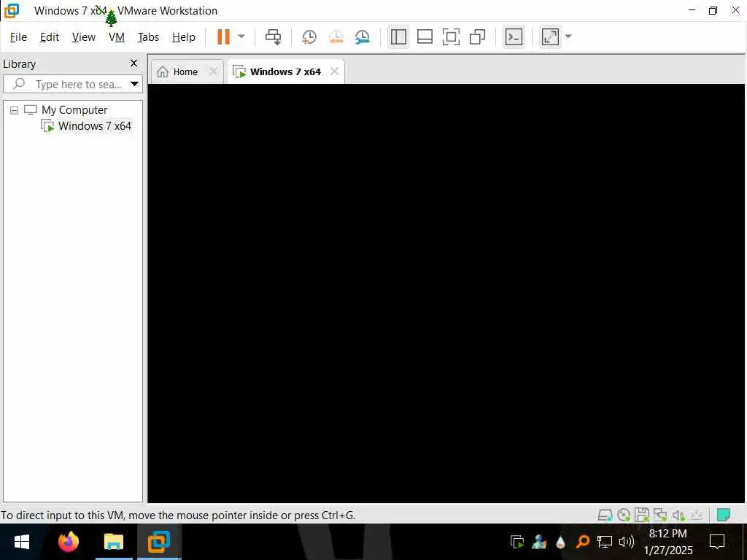Take a snapshot of this virtual machine

[309, 36]
